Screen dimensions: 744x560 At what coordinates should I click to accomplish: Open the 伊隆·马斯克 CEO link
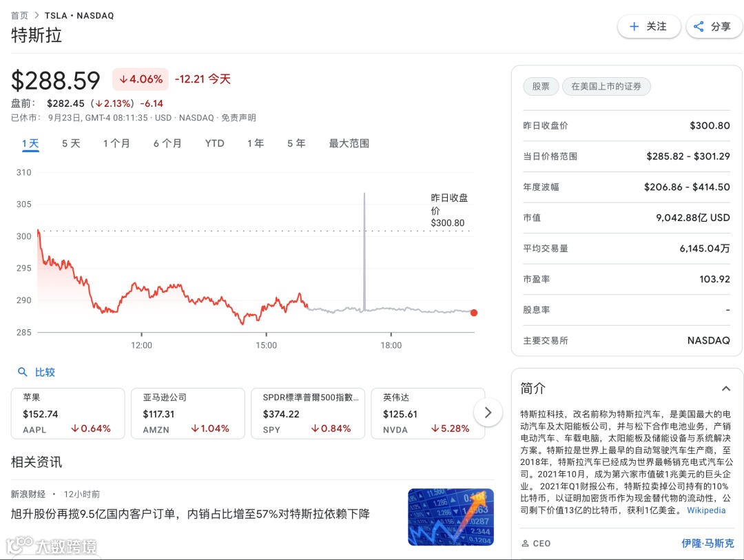coord(707,543)
